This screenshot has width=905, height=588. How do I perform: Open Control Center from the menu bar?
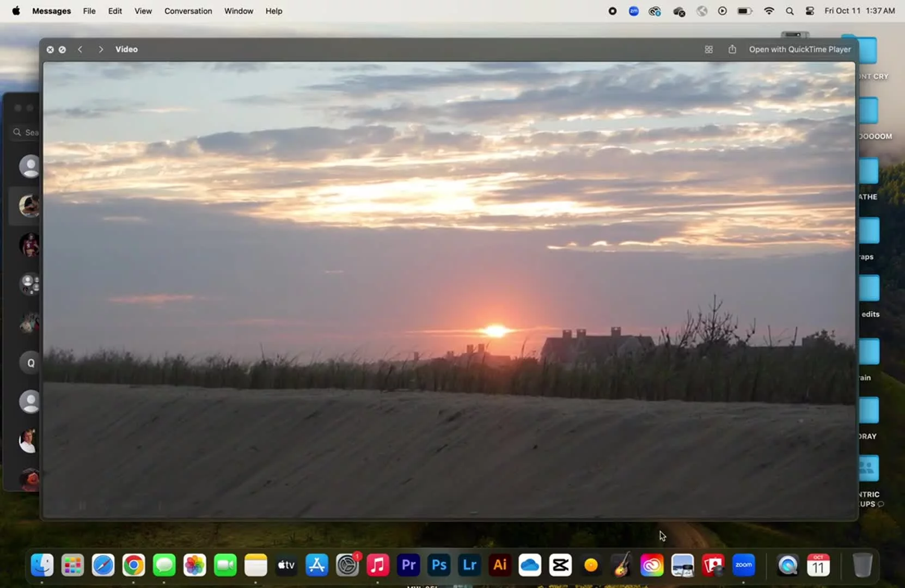(x=810, y=11)
